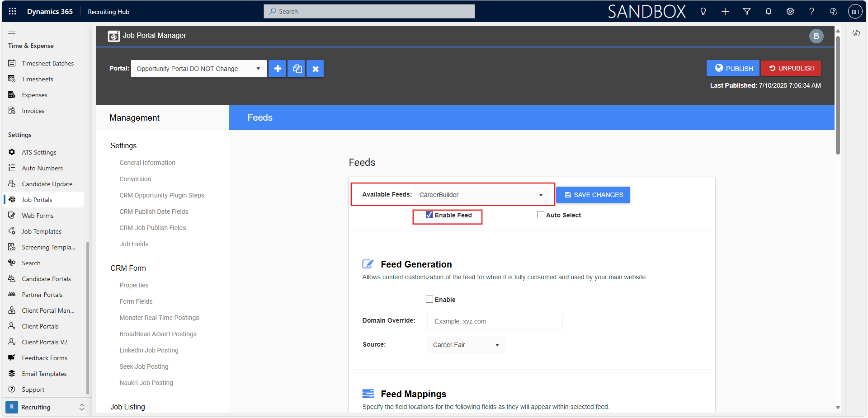The height and width of the screenshot is (418, 868).
Task: Open CRM Job Publish Fields
Action: tap(153, 228)
